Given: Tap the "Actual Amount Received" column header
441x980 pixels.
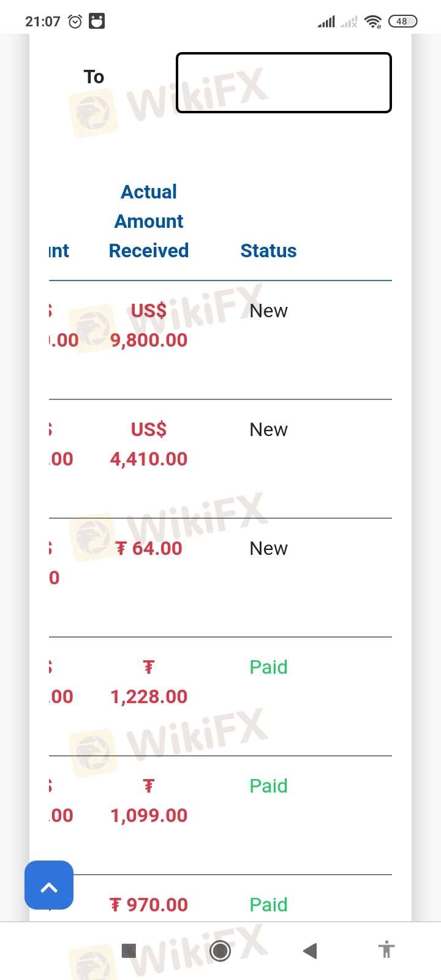Looking at the screenshot, I should tap(149, 221).
